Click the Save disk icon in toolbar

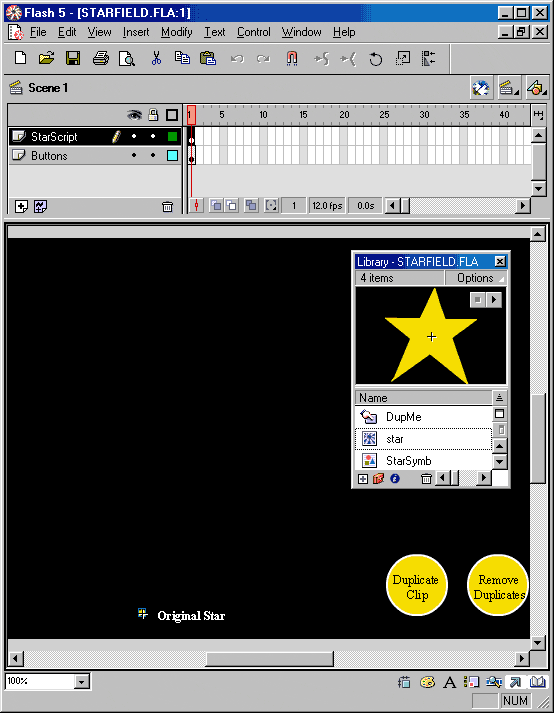point(73,58)
